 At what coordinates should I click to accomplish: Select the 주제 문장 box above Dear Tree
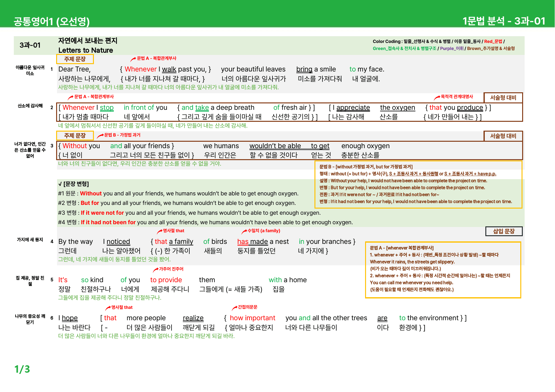tap(75, 59)
